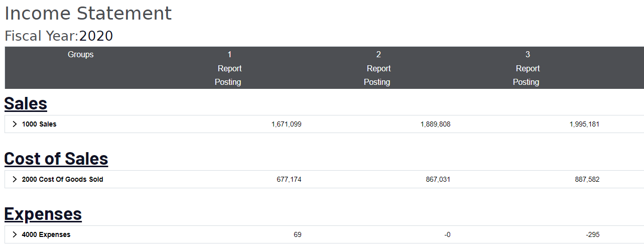Select the 1,995,181 sales value
Image resolution: width=644 pixels, height=246 pixels.
584,124
